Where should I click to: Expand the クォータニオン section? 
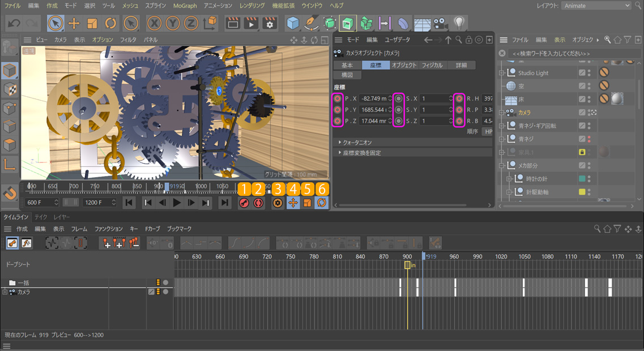[x=357, y=143]
